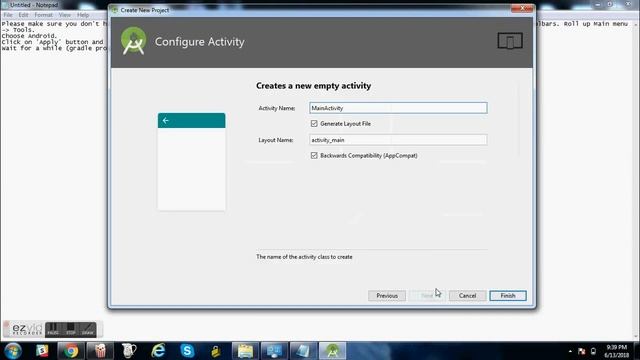Click 'Creates a new empty activity' heading
The width and height of the screenshot is (640, 360).
313,86
